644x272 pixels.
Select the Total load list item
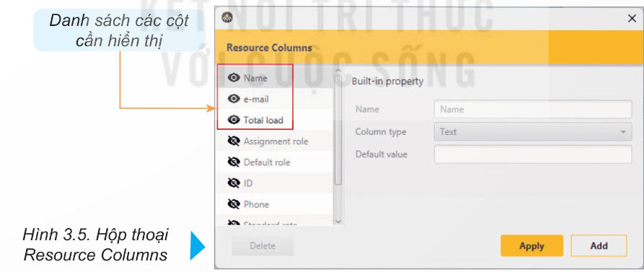click(x=275, y=120)
